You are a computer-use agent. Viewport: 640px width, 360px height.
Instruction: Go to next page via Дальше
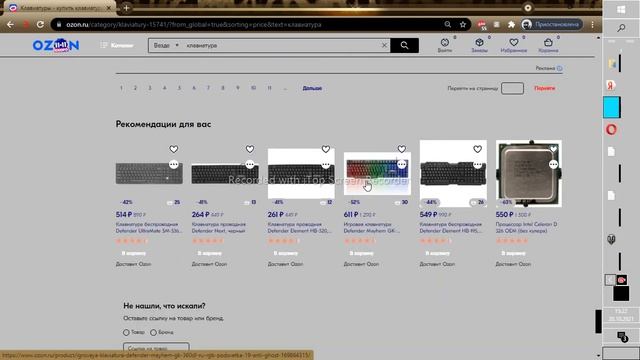click(x=312, y=88)
